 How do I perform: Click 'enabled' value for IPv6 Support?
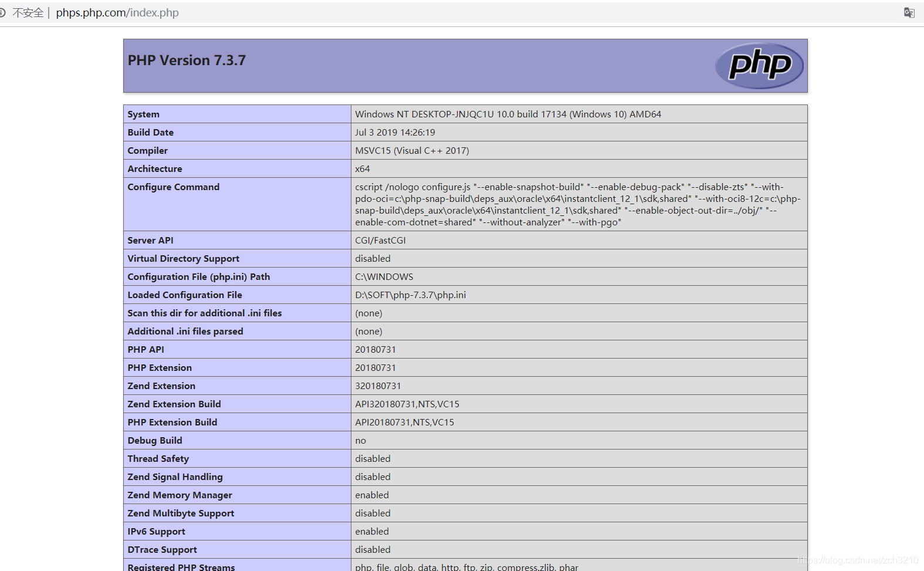pos(372,531)
